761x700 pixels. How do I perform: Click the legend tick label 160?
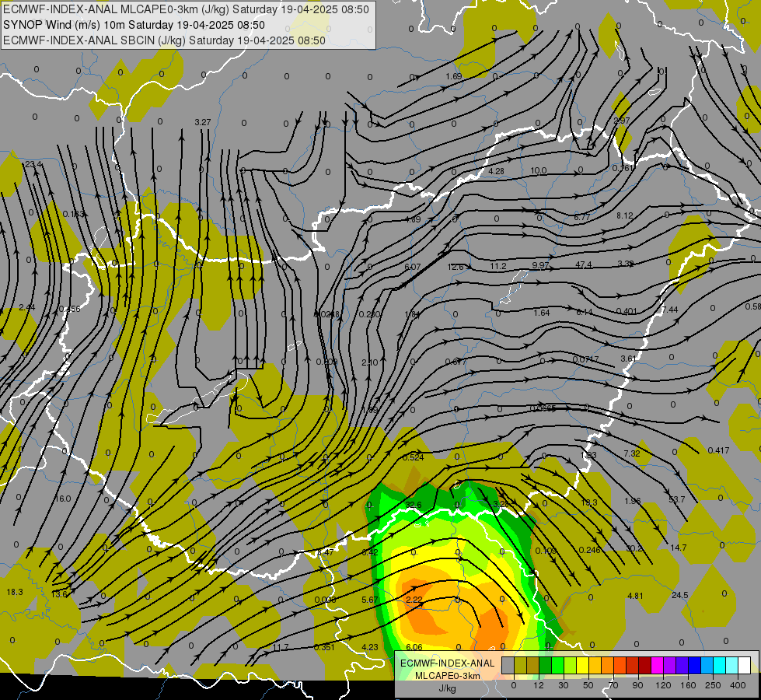(x=688, y=685)
